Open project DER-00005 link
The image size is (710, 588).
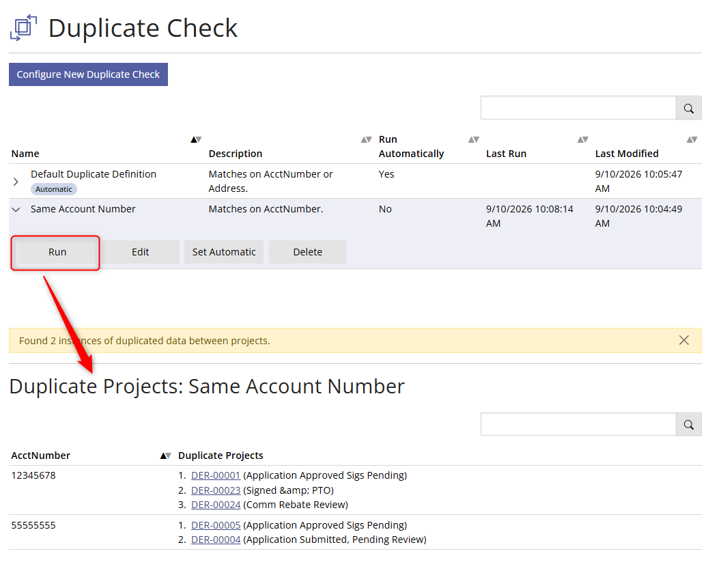[216, 525]
